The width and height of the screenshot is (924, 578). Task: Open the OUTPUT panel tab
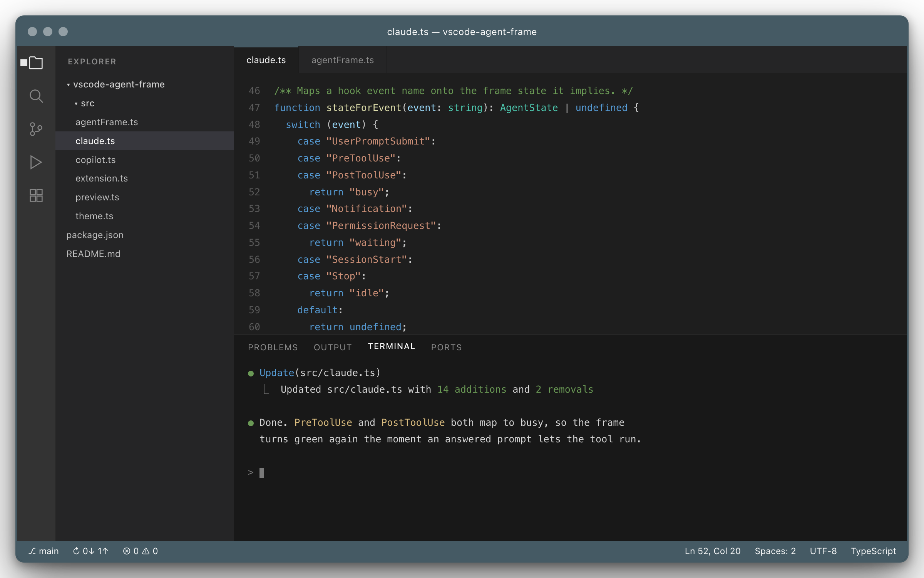(x=333, y=347)
